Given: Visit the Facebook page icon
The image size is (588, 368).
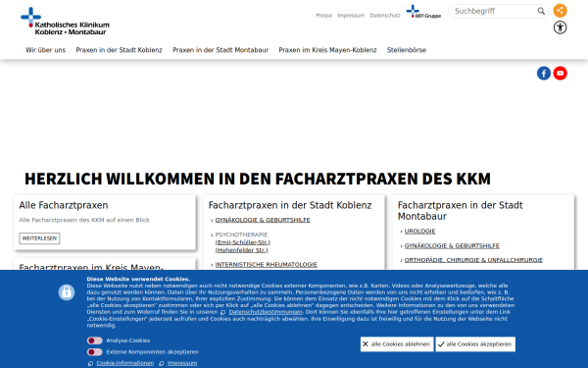Looking at the screenshot, I should pyautogui.click(x=543, y=74).
